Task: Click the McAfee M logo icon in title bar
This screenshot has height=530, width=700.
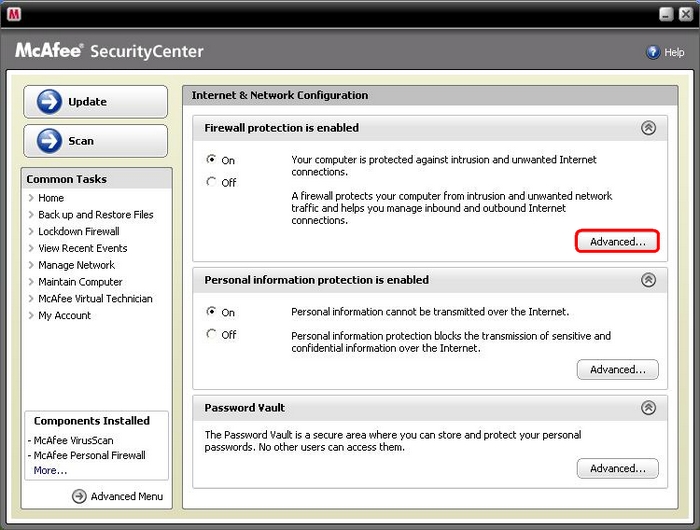Action: pyautogui.click(x=14, y=14)
